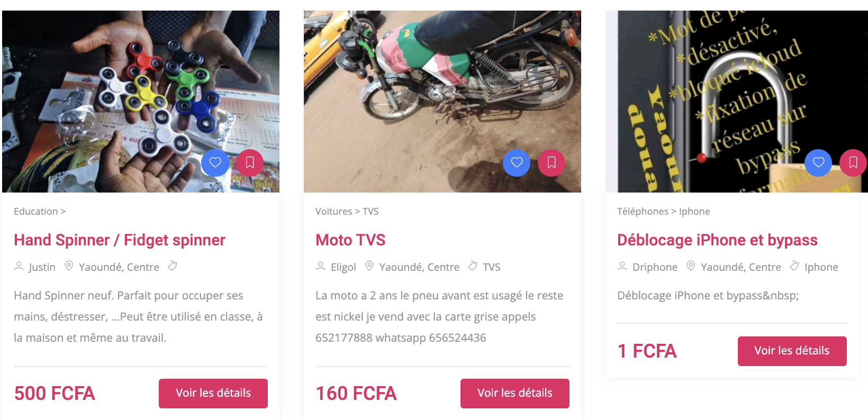The width and height of the screenshot is (868, 420).
Task: Open details for the 1 FCFA listing
Action: point(792,351)
